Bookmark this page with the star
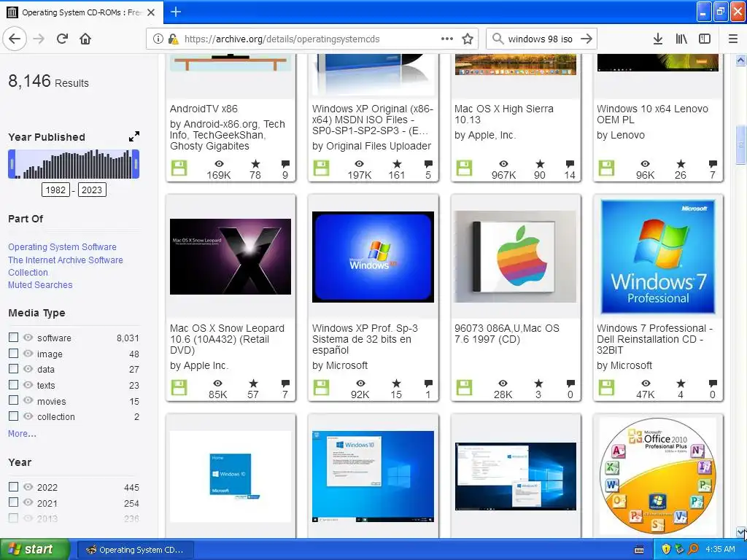This screenshot has width=747, height=560. coord(468,39)
